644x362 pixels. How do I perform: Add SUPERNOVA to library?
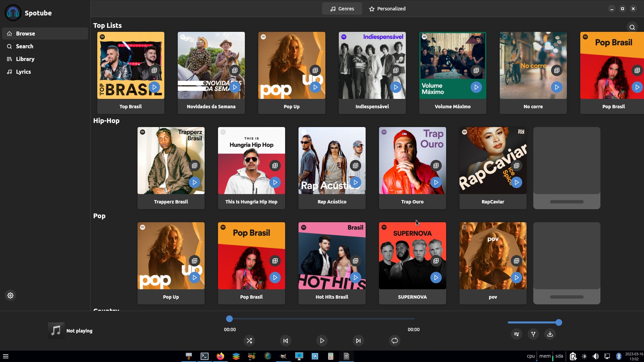(436, 261)
